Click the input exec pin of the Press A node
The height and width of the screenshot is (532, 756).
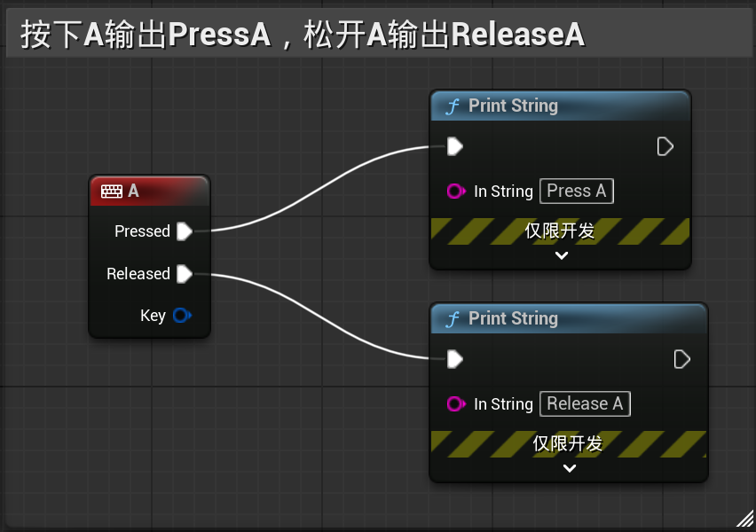pos(454,146)
